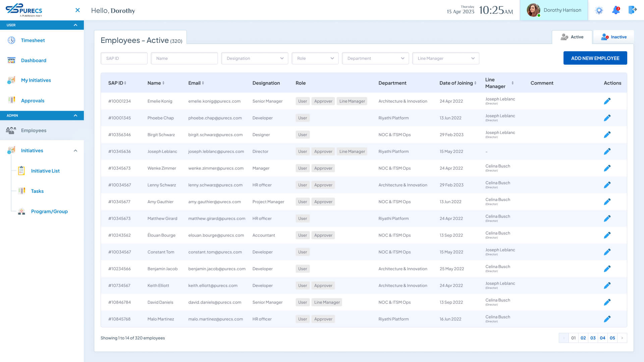644x362 pixels.
Task: Collapse the Initiatives sidebar section
Action: click(75, 151)
